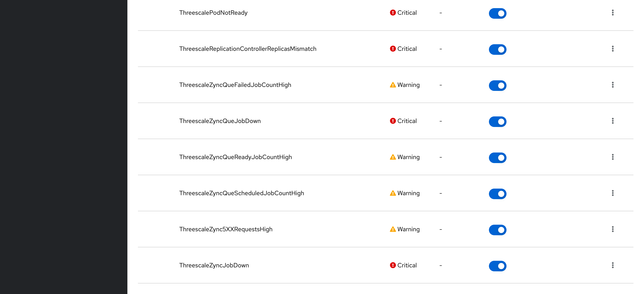This screenshot has height=294, width=644.
Task: Open kebab menu for ThreescaleReplicationControllerReplicasMismatch row
Action: point(613,49)
